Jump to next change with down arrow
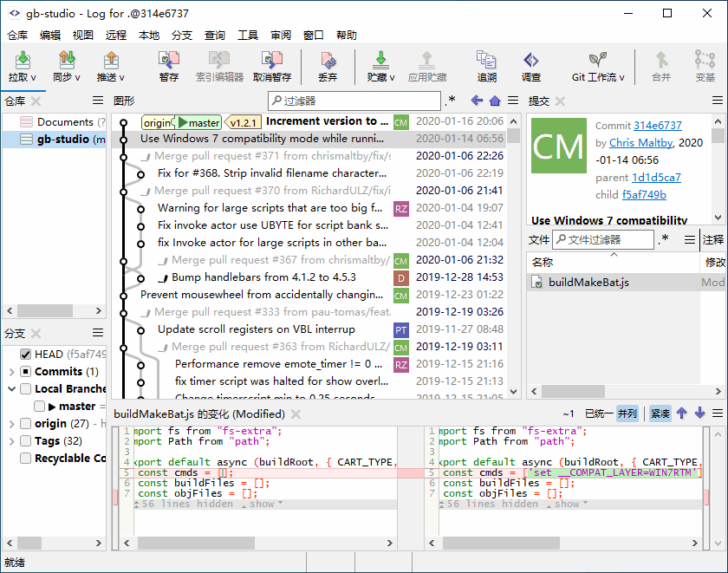The height and width of the screenshot is (573, 728). click(x=700, y=413)
